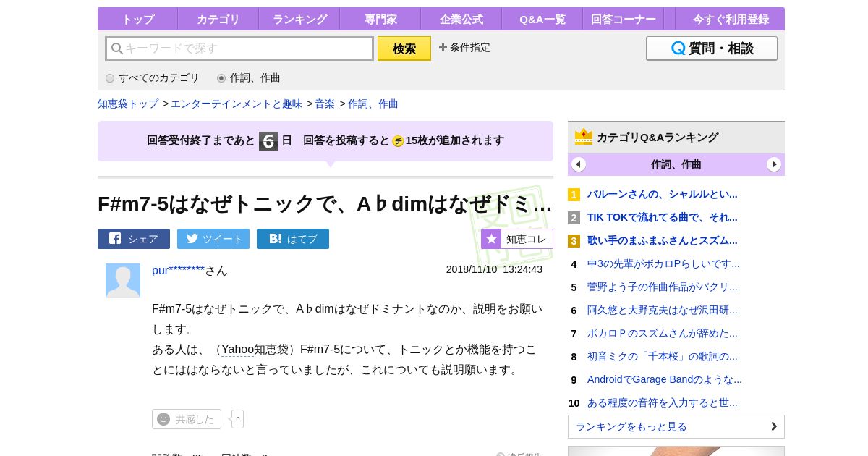Image resolution: width=868 pixels, height=456 pixels.
Task: Click the 質問・相談 button
Action: coord(712,48)
